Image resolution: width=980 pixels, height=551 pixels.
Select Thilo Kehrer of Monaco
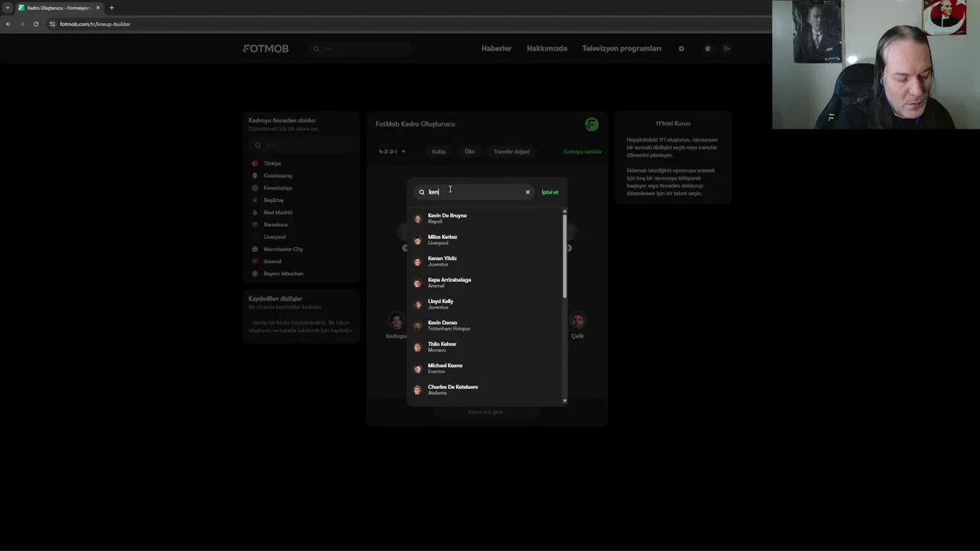click(x=487, y=347)
